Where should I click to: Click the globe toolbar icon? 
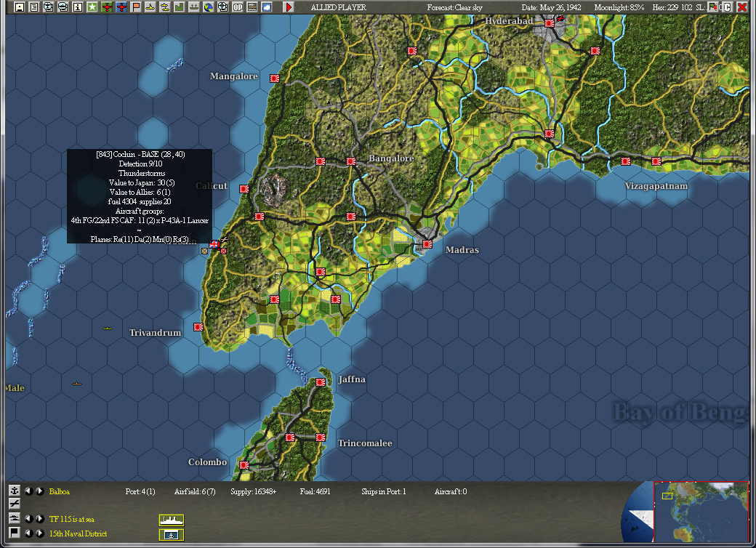(x=209, y=7)
